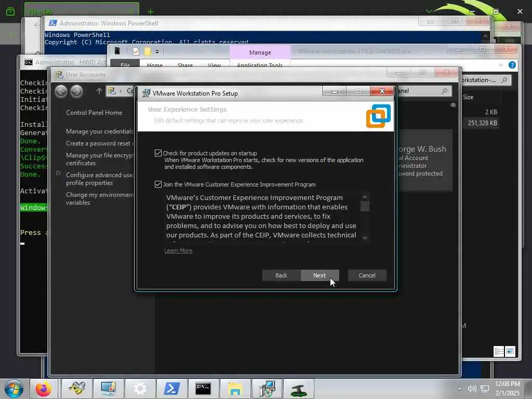Switch to VMware installer taskbar icon
Viewport: 532px width, 399px height.
(267, 389)
